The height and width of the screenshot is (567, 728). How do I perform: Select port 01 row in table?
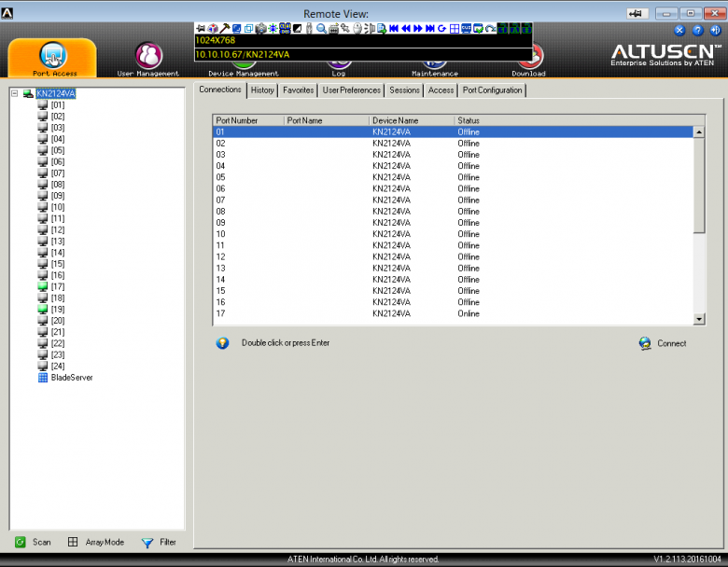(x=454, y=131)
